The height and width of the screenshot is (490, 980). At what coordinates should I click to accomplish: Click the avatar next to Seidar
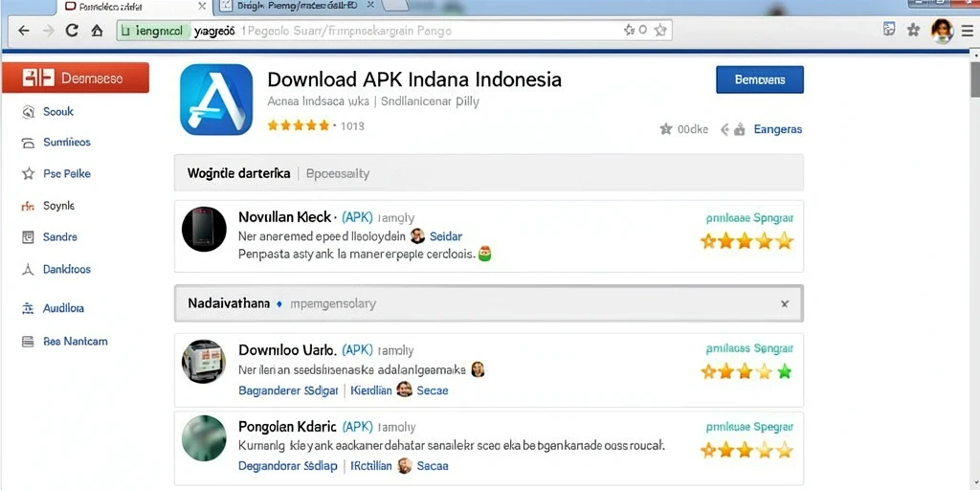[417, 236]
